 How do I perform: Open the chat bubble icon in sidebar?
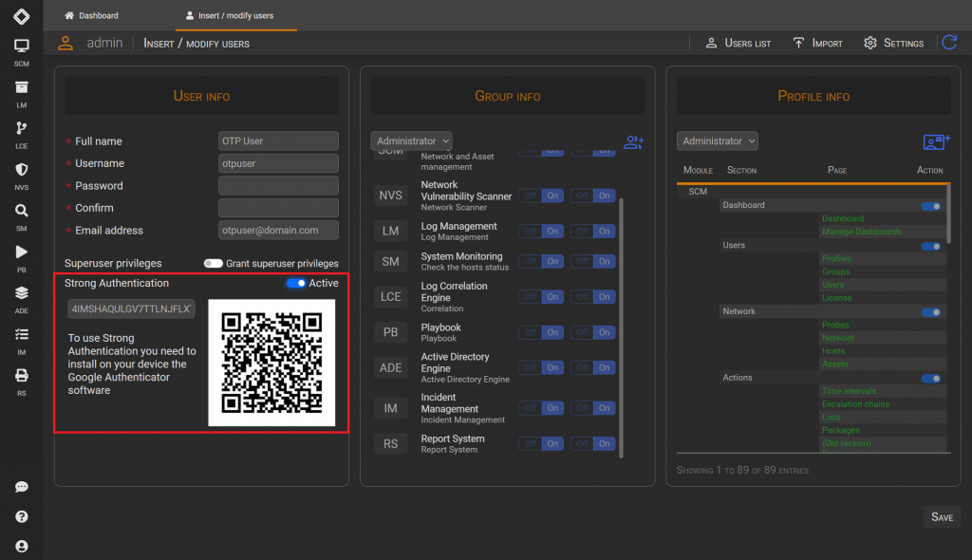point(21,487)
